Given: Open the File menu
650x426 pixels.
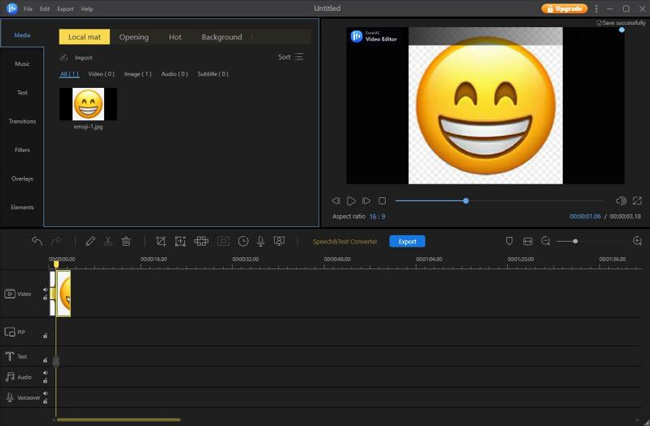Looking at the screenshot, I should coord(28,9).
